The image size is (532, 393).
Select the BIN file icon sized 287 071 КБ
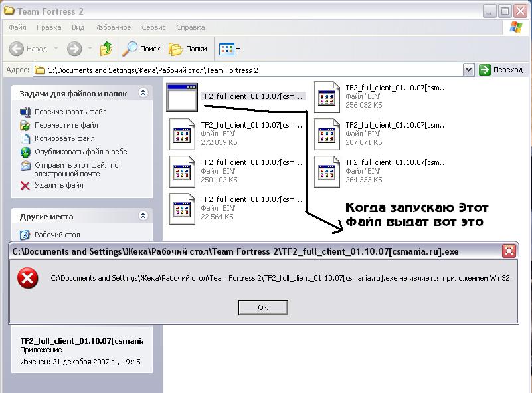pos(327,134)
